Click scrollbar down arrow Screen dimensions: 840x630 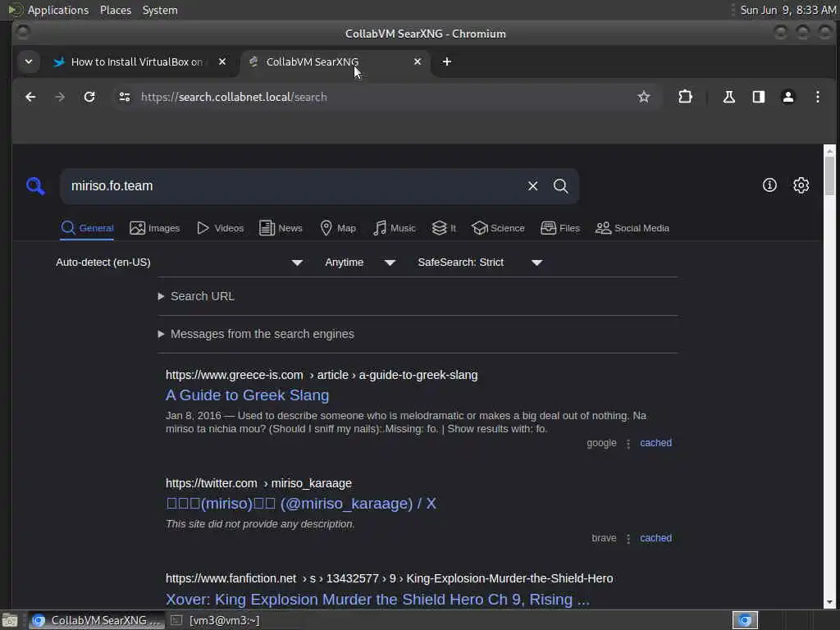coord(829,602)
